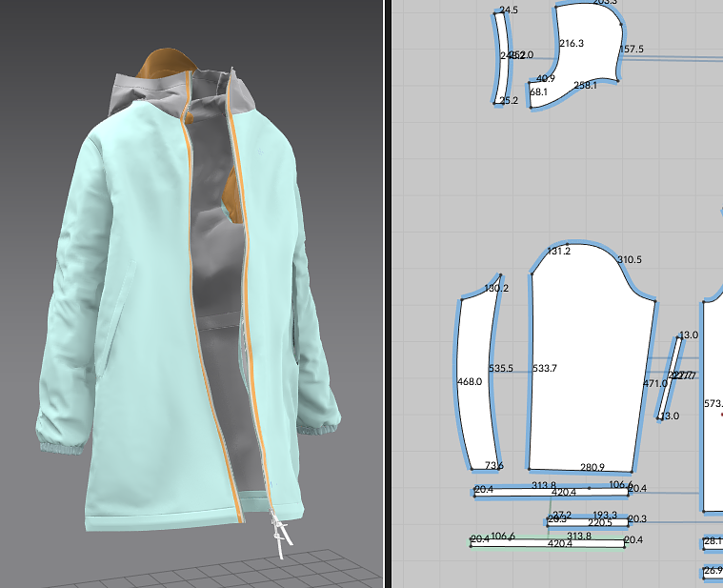The width and height of the screenshot is (723, 588).
Task: Click the 310.5 sleeve cap edge label
Action: (x=630, y=259)
